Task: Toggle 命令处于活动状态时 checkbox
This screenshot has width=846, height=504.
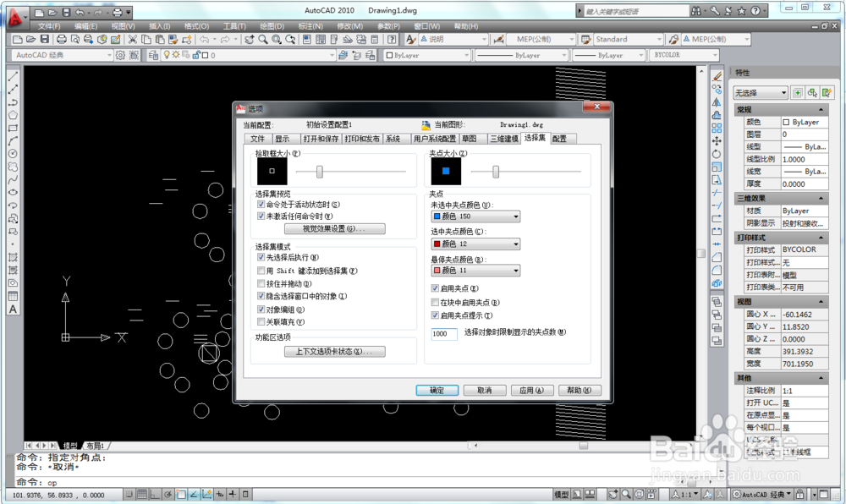Action: tap(261, 205)
